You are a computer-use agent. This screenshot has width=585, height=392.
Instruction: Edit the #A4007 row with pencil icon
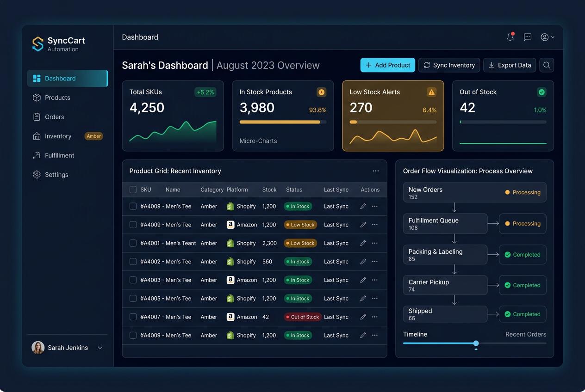pyautogui.click(x=363, y=317)
